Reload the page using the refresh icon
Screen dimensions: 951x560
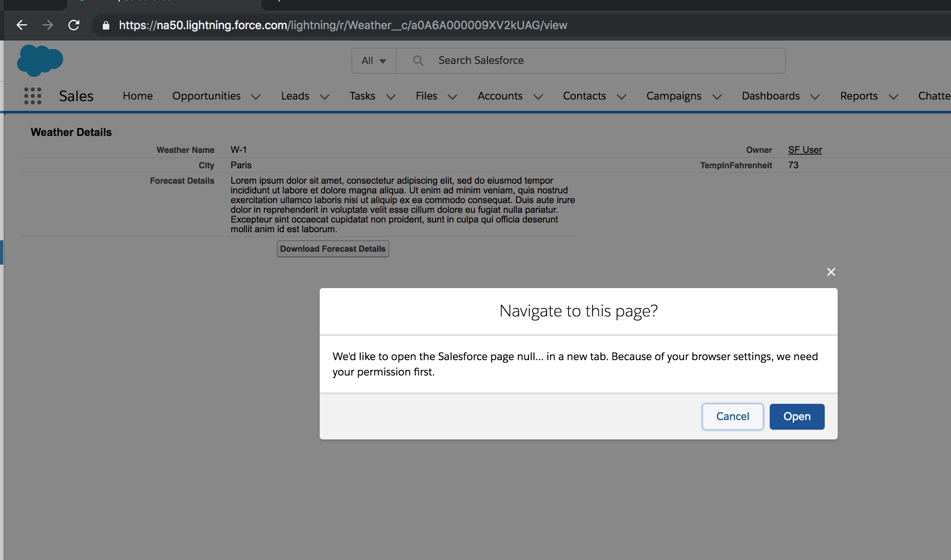(x=74, y=25)
